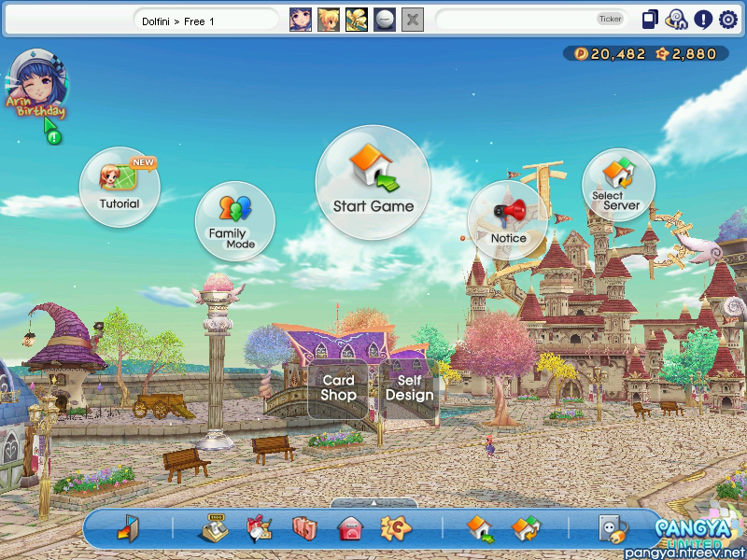Open the Tutorial bubble
747x560 pixels.
[120, 188]
